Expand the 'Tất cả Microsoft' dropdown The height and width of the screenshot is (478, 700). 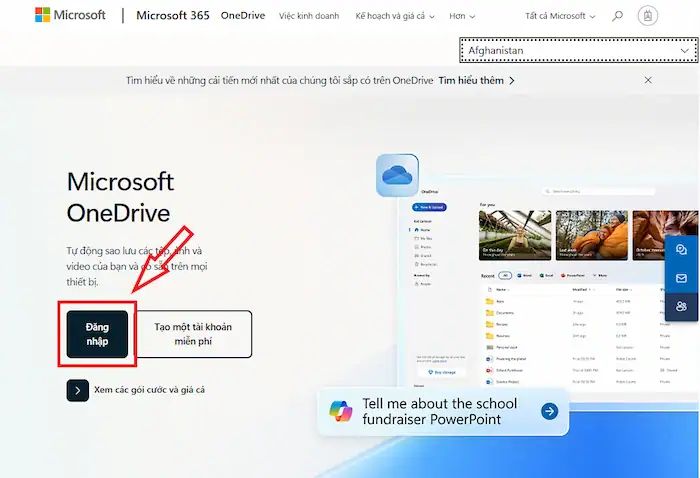560,17
